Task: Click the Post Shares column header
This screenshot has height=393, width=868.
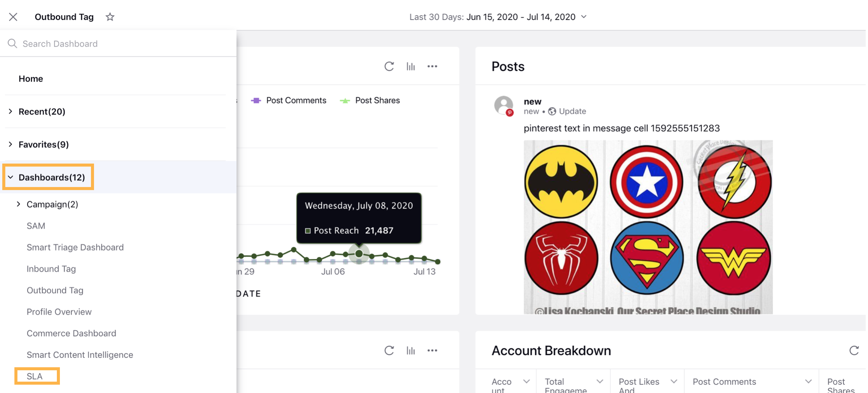Action: click(x=841, y=385)
